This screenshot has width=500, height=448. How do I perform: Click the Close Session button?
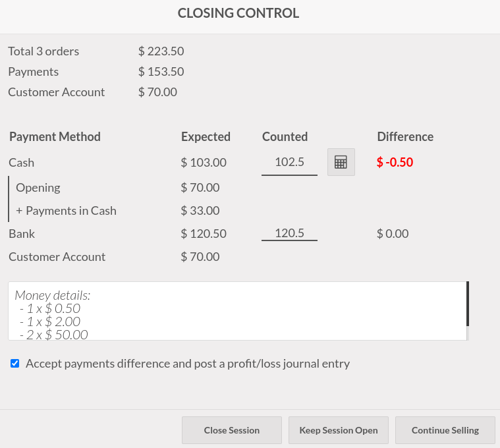pos(232,430)
